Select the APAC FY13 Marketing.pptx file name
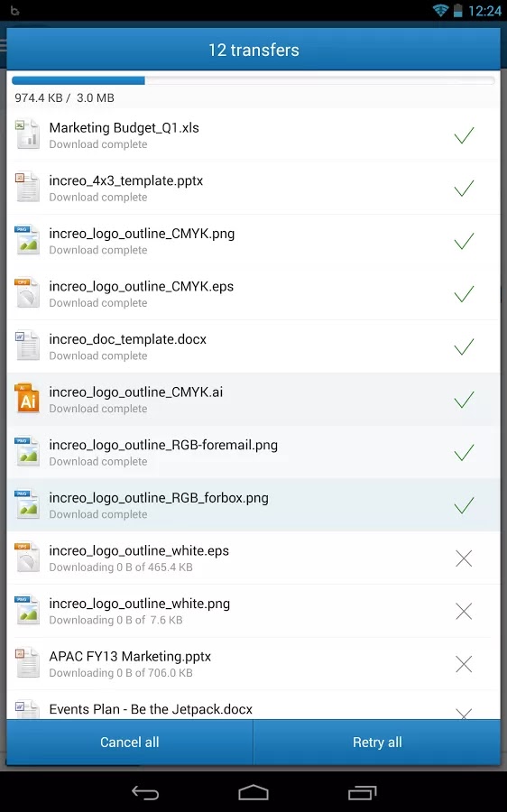 pos(130,656)
